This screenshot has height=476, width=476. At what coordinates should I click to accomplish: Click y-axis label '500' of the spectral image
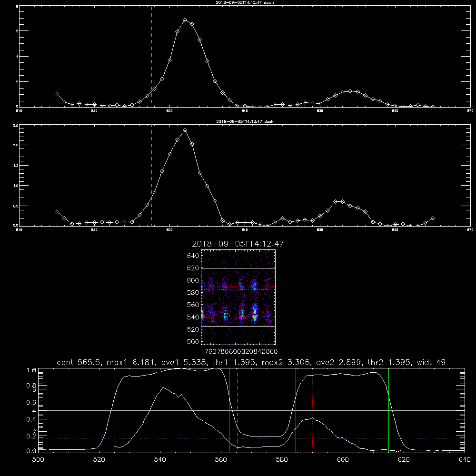click(x=193, y=341)
